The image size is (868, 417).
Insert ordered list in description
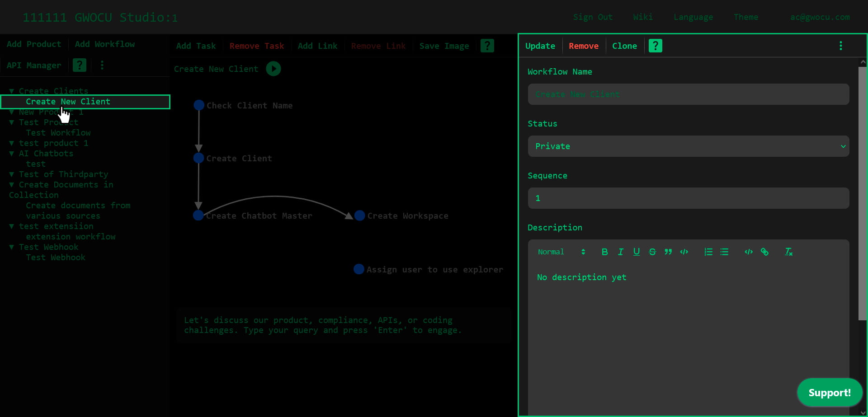click(x=708, y=252)
